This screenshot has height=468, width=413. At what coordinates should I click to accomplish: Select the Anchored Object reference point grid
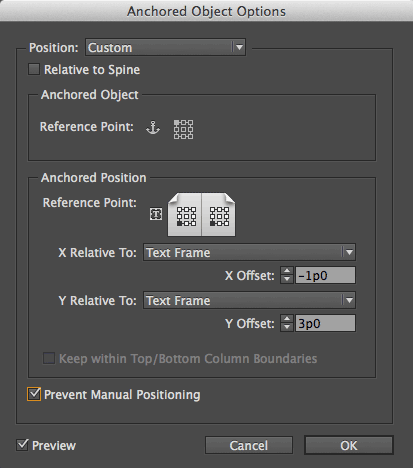pos(183,129)
